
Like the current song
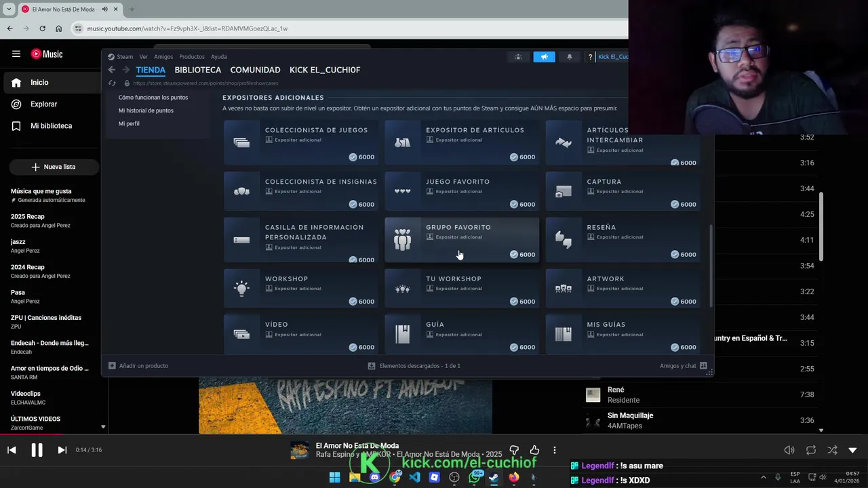(x=534, y=450)
